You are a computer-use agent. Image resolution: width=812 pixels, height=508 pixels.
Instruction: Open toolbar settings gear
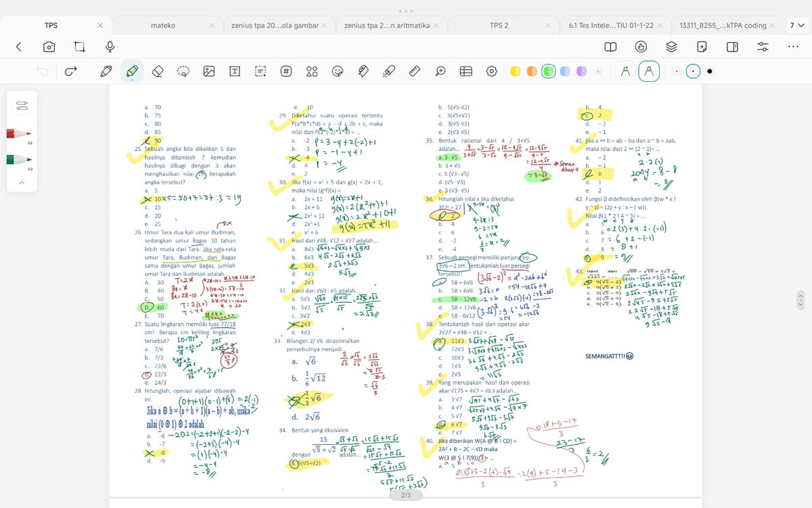click(492, 71)
